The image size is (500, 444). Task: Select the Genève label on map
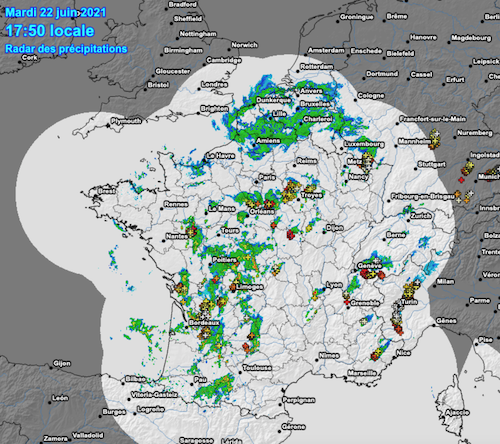(369, 266)
